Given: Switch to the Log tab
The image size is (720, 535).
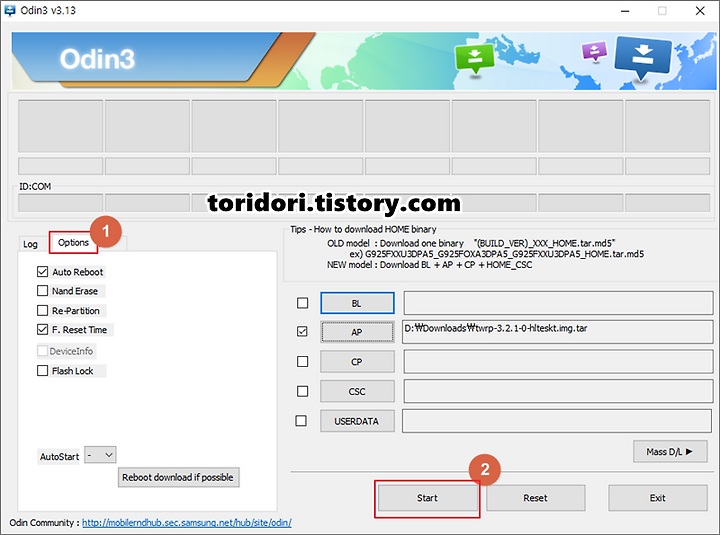Looking at the screenshot, I should point(30,244).
